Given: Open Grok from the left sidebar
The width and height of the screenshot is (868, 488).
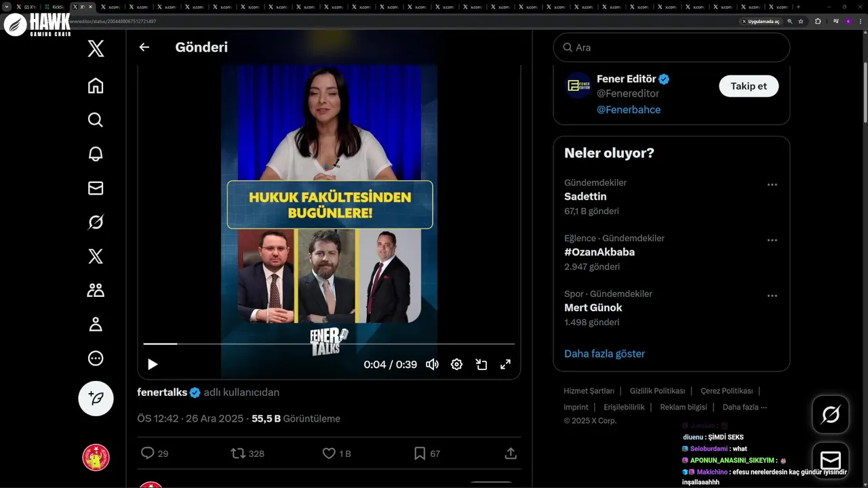Looking at the screenshot, I should (x=96, y=222).
